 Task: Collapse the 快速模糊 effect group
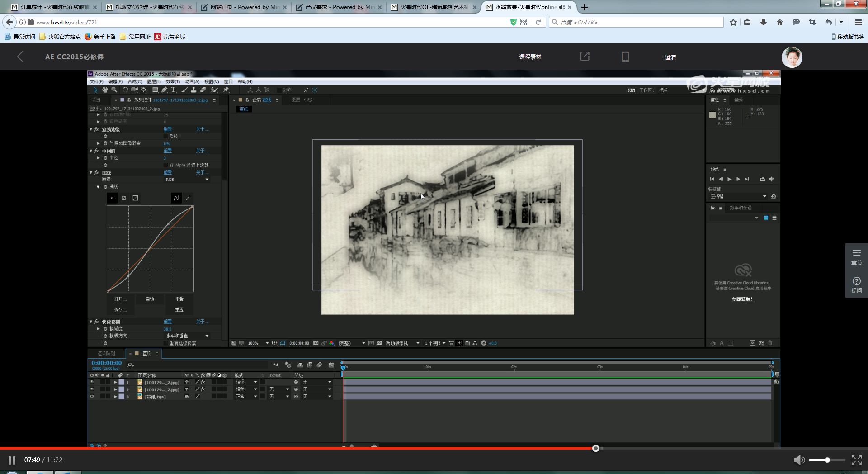pos(91,322)
